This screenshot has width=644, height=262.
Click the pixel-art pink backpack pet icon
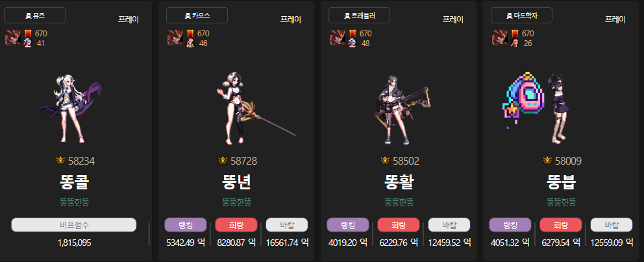point(524,99)
